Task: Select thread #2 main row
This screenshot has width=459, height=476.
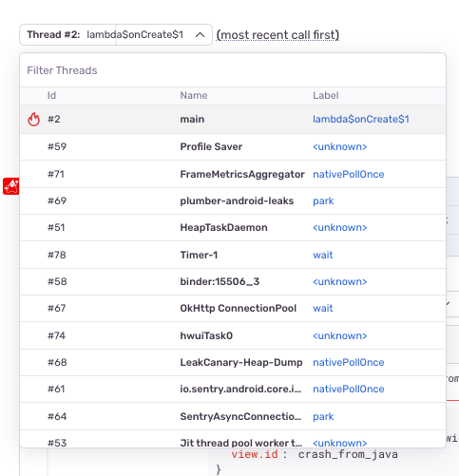Action: click(233, 120)
